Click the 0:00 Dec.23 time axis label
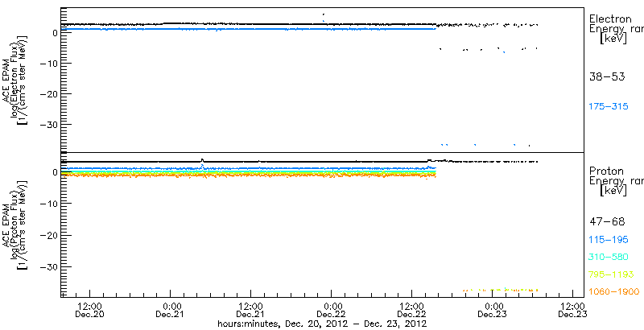Viewport: 644px width, 330px height. click(492, 311)
